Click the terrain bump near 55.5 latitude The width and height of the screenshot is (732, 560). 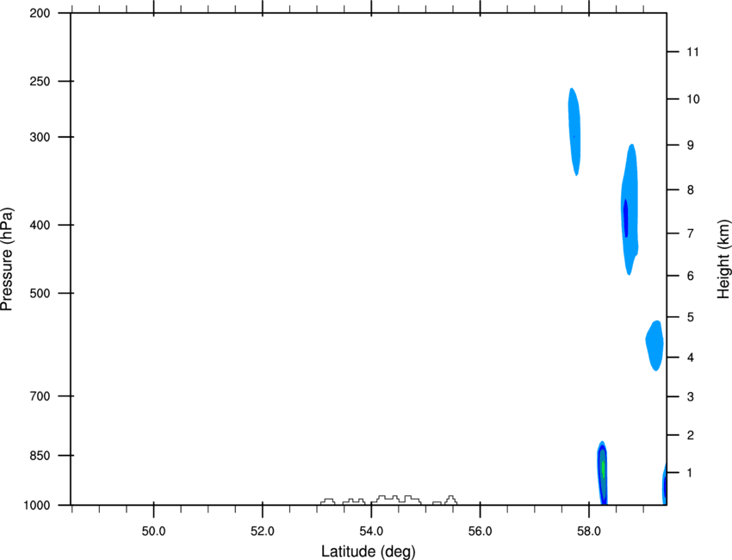coord(451,501)
